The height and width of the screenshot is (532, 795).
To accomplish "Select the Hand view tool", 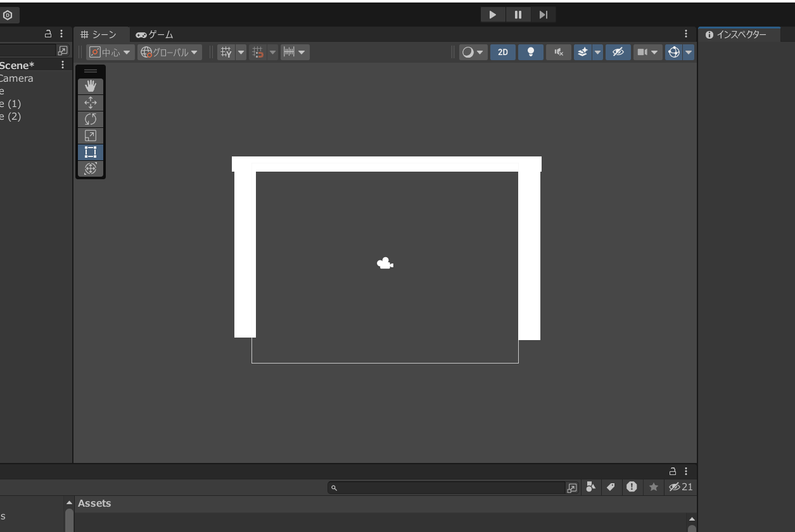I will [x=91, y=86].
